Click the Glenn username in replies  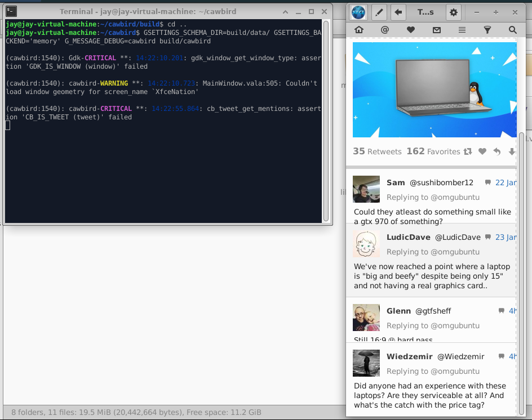point(398,311)
